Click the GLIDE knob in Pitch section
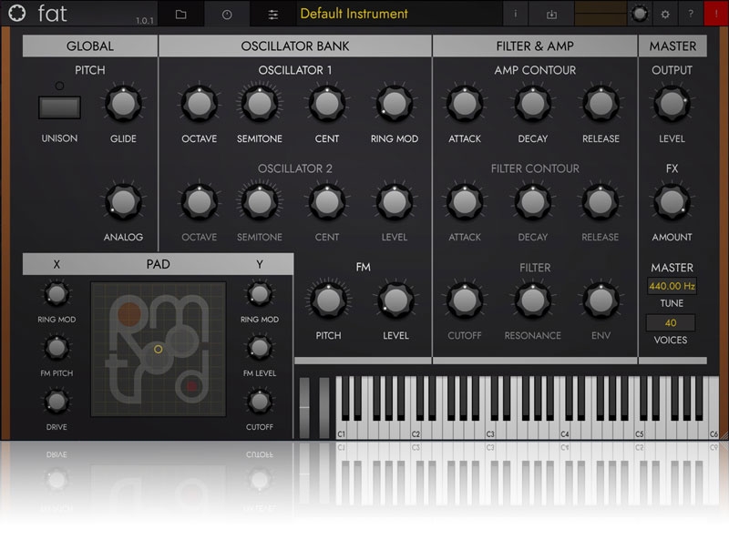Viewport: 729px width, 560px height. tap(123, 105)
